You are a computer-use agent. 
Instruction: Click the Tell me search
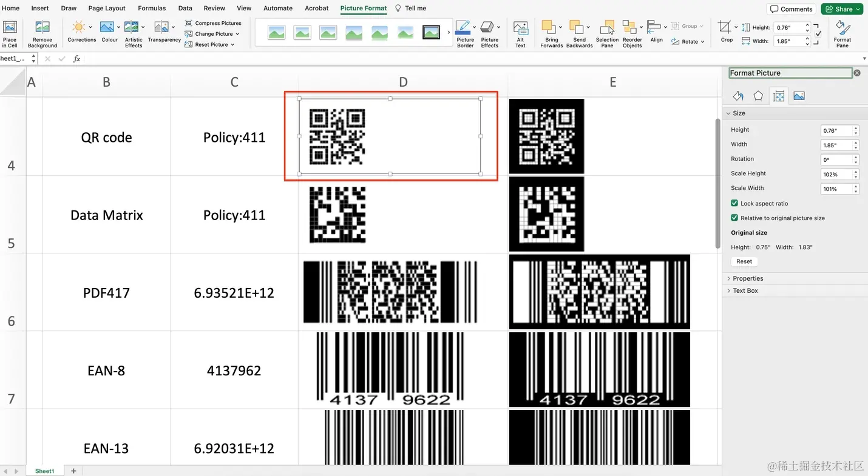411,8
